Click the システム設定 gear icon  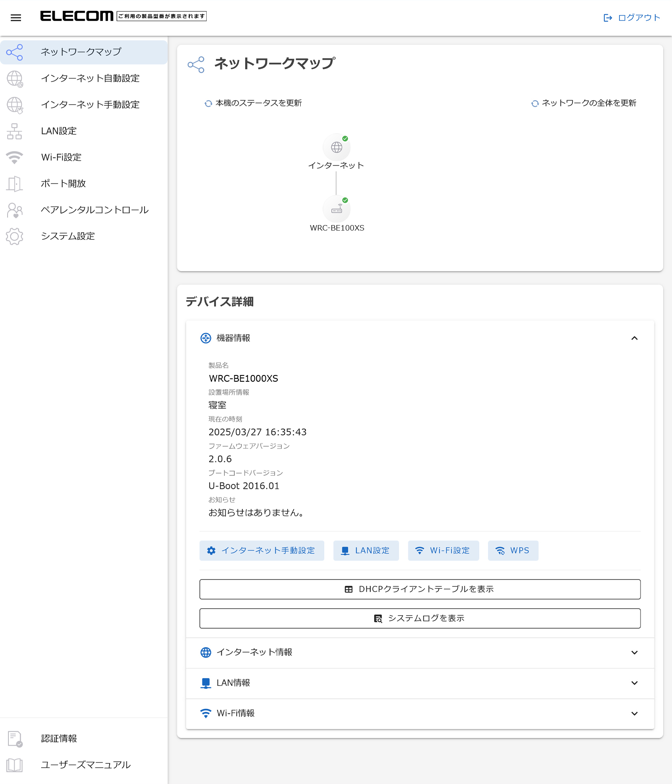pos(15,236)
